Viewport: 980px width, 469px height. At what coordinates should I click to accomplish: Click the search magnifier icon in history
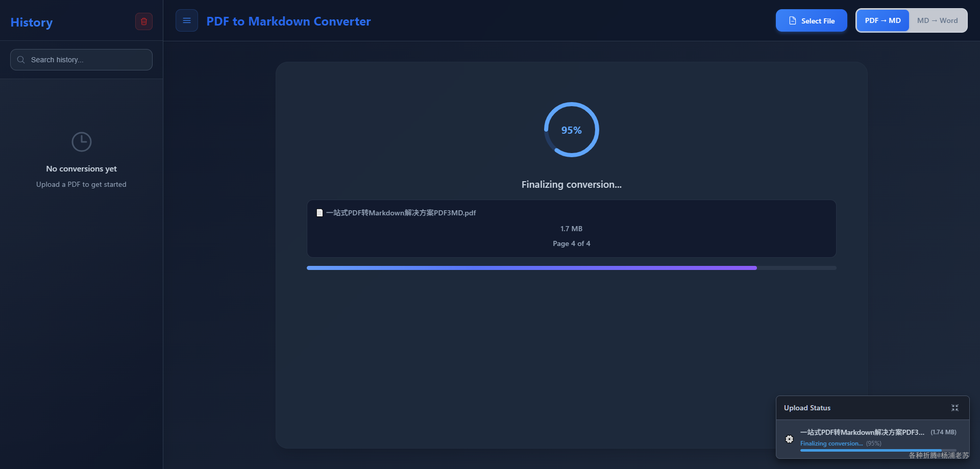coord(21,60)
